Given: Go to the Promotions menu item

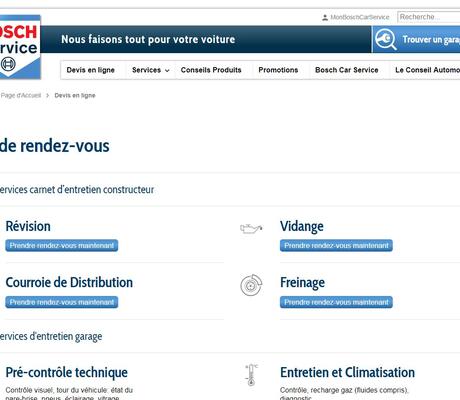Looking at the screenshot, I should click(278, 70).
